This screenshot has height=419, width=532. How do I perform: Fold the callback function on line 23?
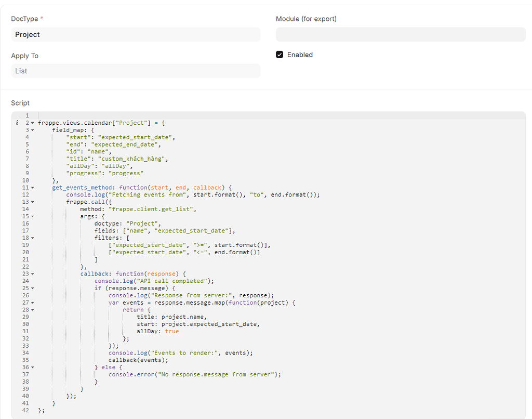pos(34,273)
